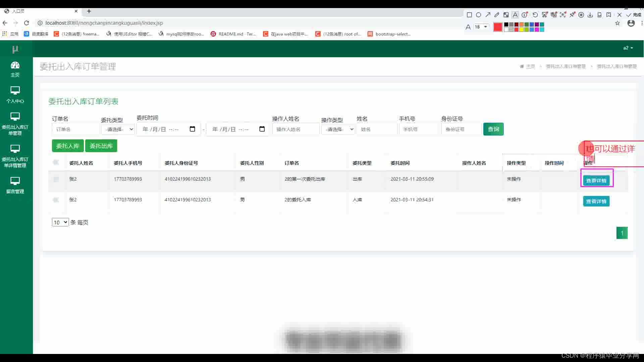Check the row for 2的第一次委托出库

[56, 179]
